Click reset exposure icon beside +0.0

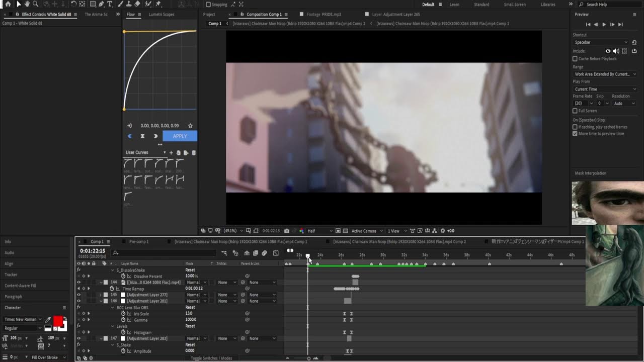(443, 231)
